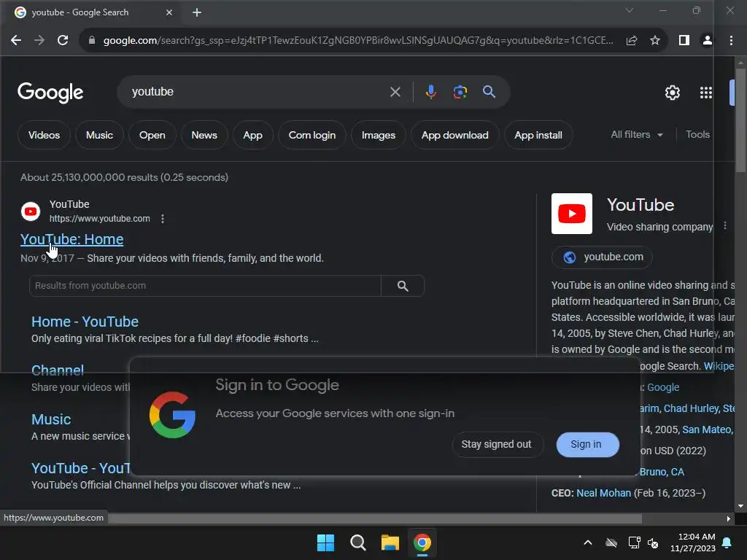Click the YouTube favicon in first result

[x=31, y=211]
